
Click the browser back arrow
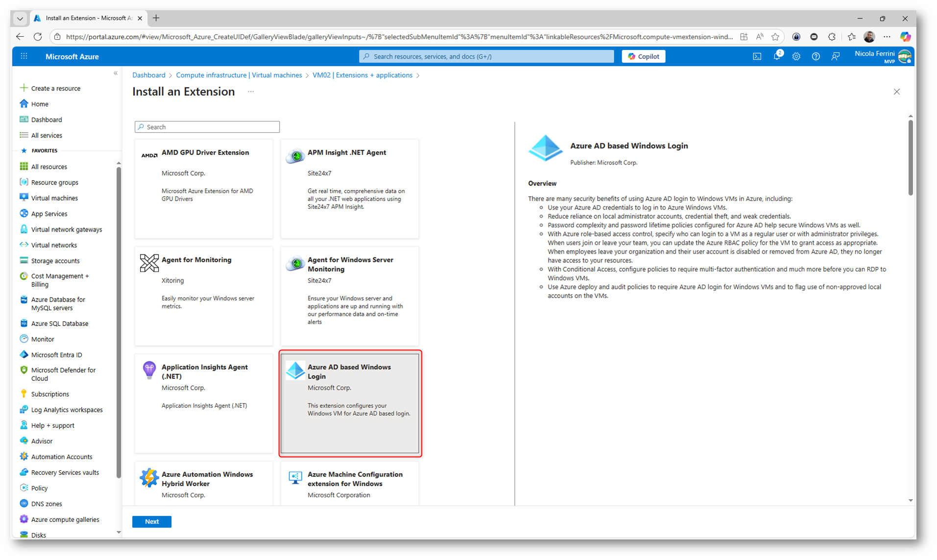[20, 37]
